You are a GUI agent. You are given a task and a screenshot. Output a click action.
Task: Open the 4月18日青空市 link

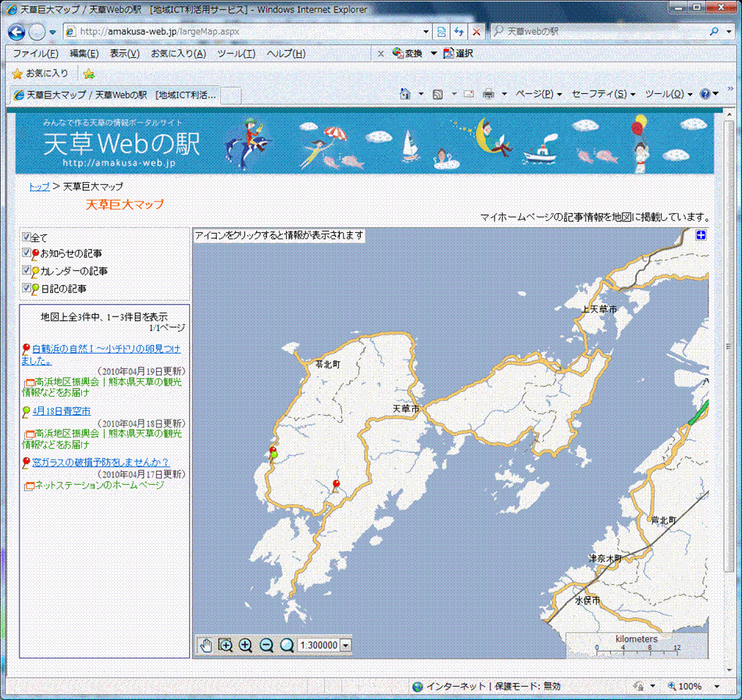click(x=62, y=411)
